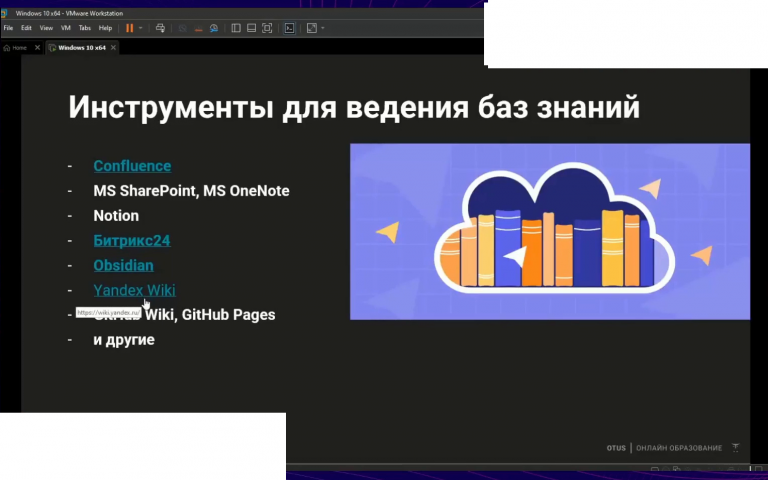
Task: Expand the stretch mode dropdown arrow
Action: (x=323, y=28)
